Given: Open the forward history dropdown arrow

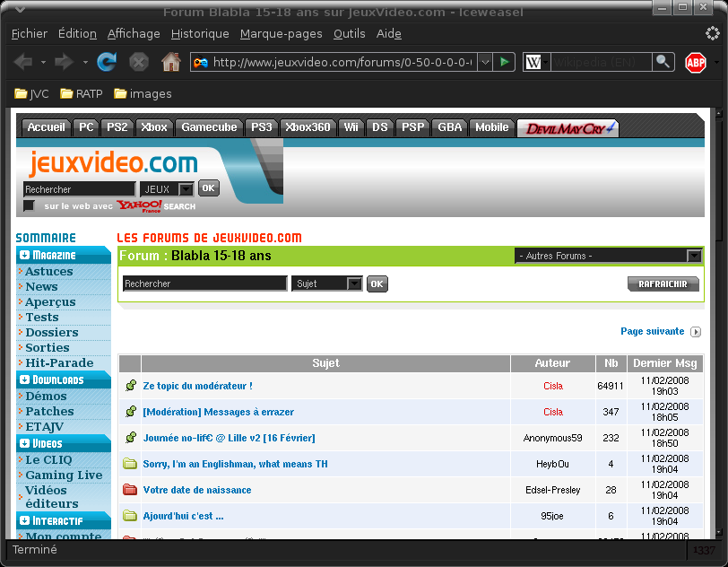Looking at the screenshot, I should coord(85,62).
